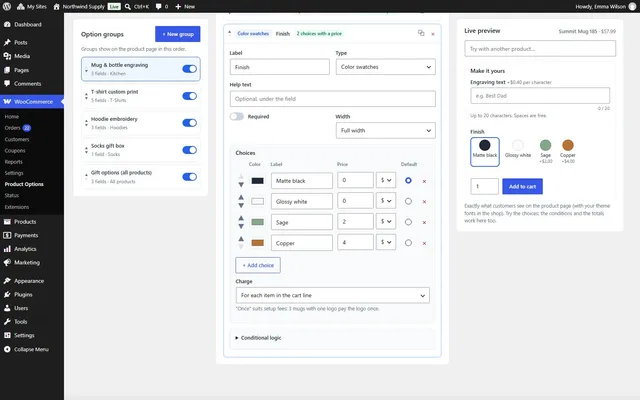
Task: Duplicate the Finish field
Action: coord(421,33)
